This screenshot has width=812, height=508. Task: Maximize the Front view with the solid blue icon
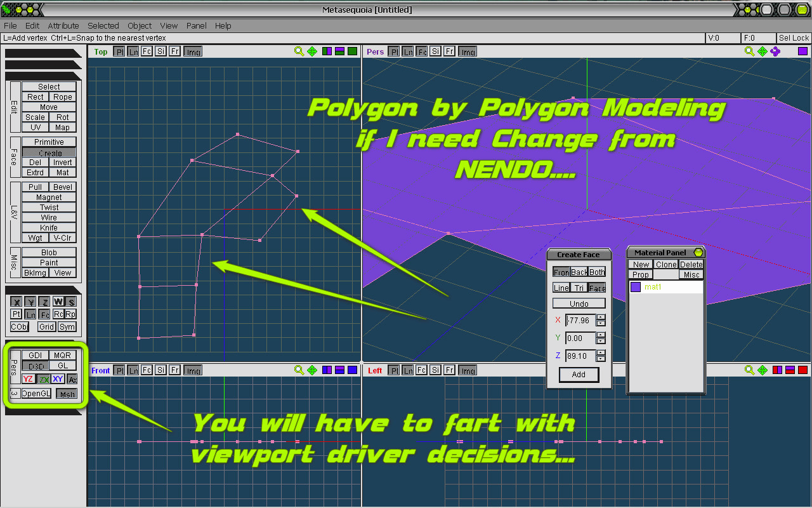tap(352, 370)
